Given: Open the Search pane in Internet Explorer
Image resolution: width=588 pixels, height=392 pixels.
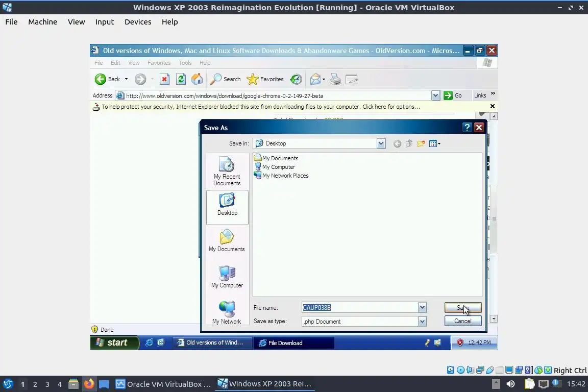Looking at the screenshot, I should coord(225,79).
